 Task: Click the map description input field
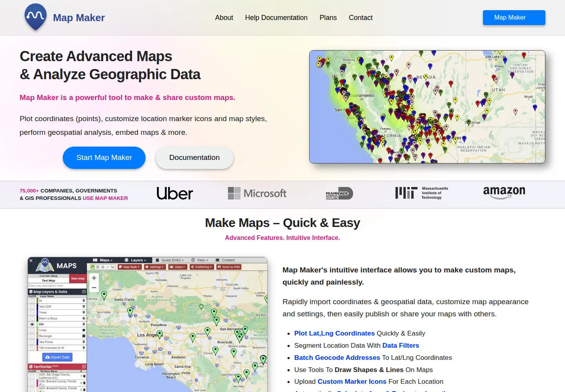(57, 286)
